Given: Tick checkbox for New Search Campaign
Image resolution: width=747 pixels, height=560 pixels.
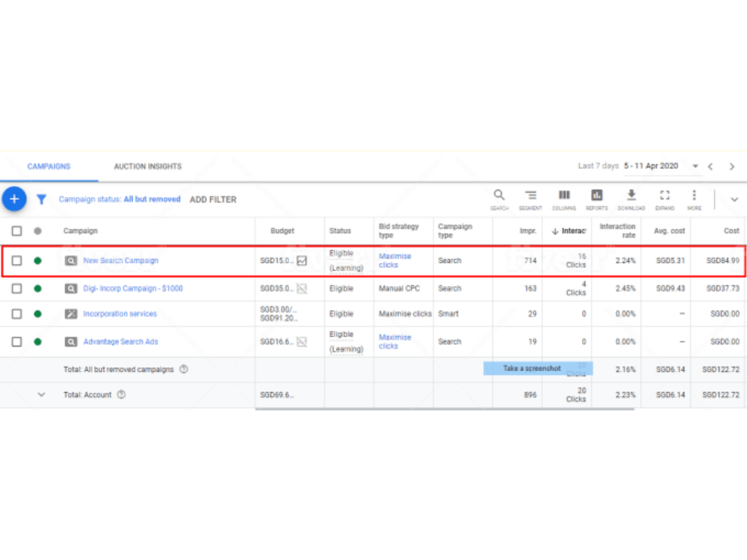Looking at the screenshot, I should point(16,261).
